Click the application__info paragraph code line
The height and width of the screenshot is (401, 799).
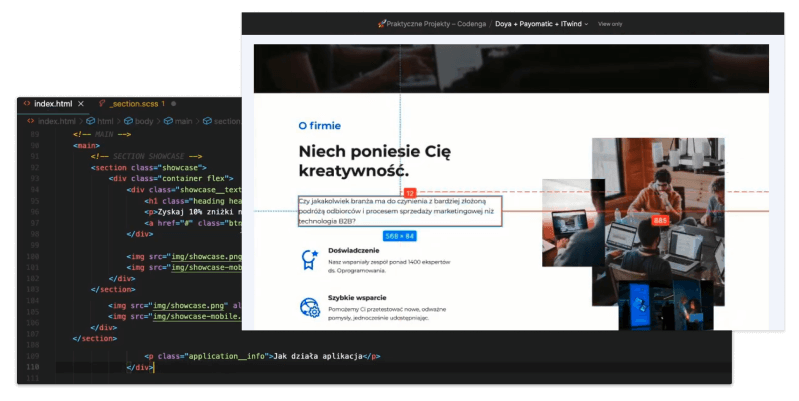point(262,356)
